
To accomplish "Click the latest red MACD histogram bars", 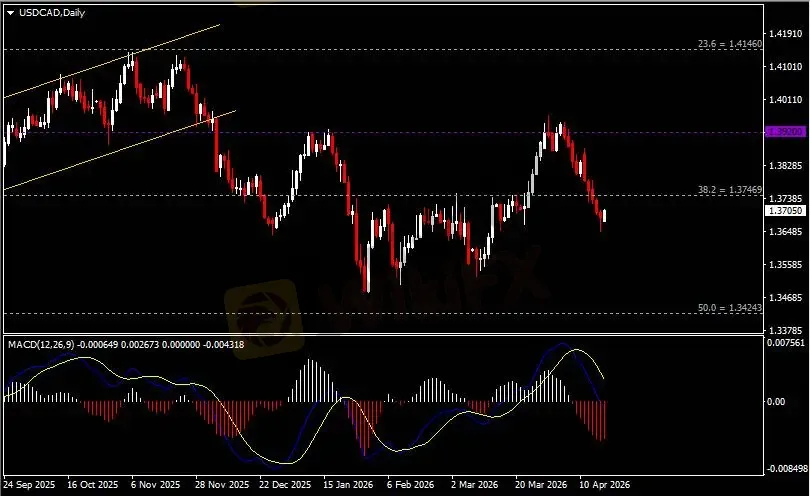I will coord(602,420).
